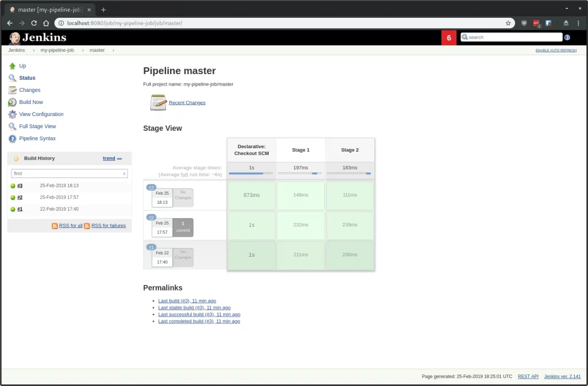Image resolution: width=588 pixels, height=386 pixels.
Task: Open the Up sidebar item
Action: click(x=22, y=65)
